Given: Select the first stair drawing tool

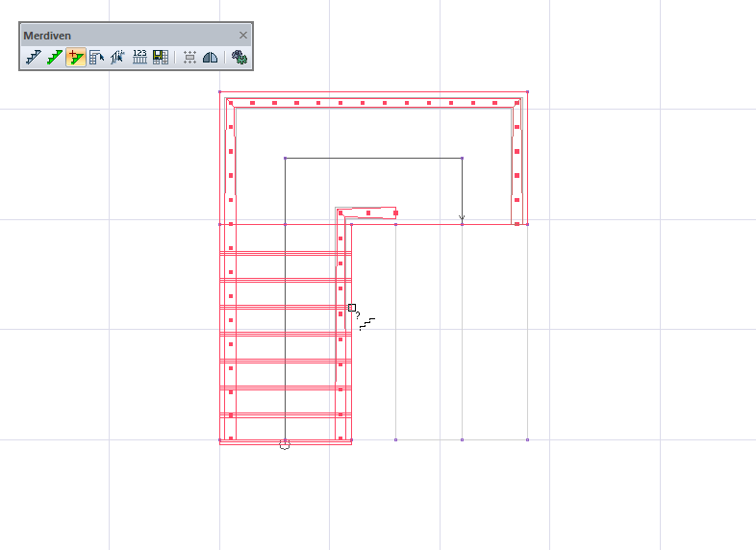Looking at the screenshot, I should pyautogui.click(x=34, y=58).
